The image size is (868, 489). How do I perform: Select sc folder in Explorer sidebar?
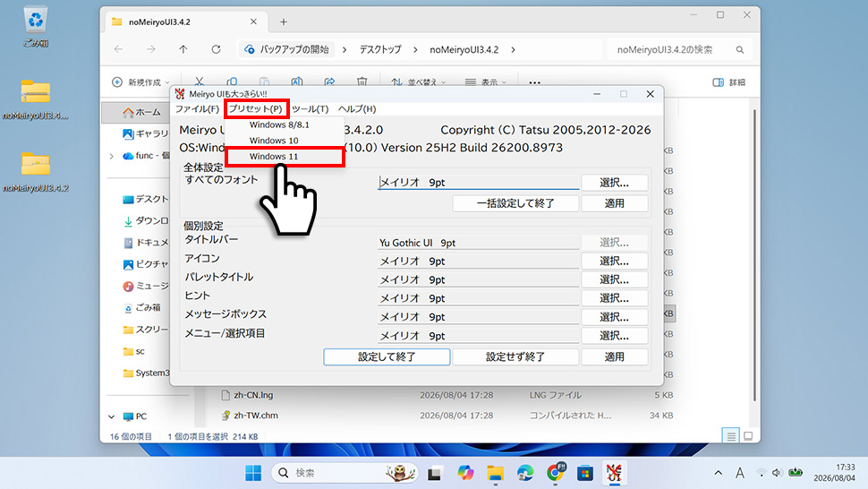134,351
